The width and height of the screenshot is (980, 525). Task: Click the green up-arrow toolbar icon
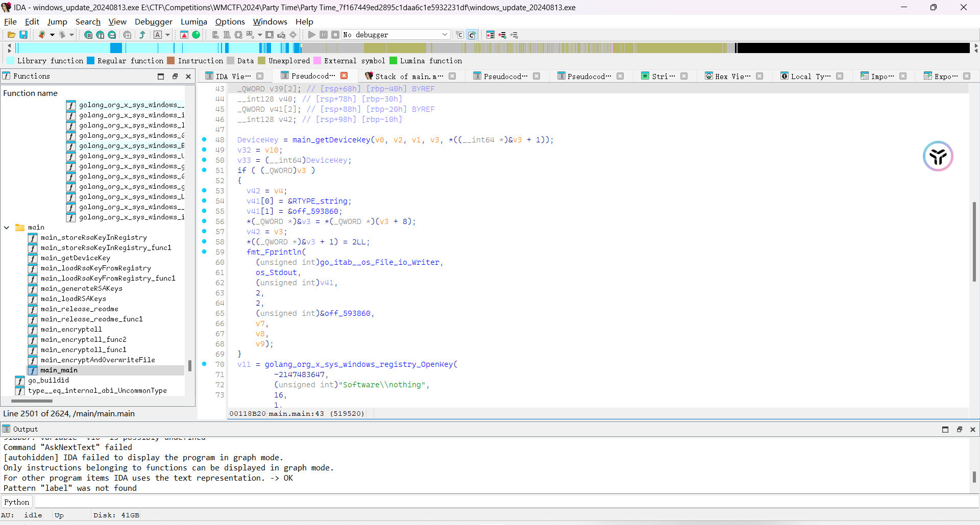pyautogui.click(x=142, y=35)
